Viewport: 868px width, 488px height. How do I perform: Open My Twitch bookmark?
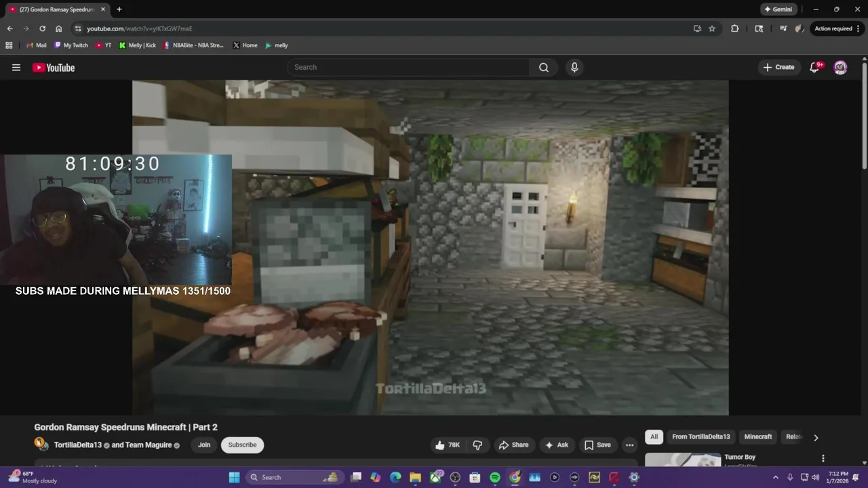point(71,45)
